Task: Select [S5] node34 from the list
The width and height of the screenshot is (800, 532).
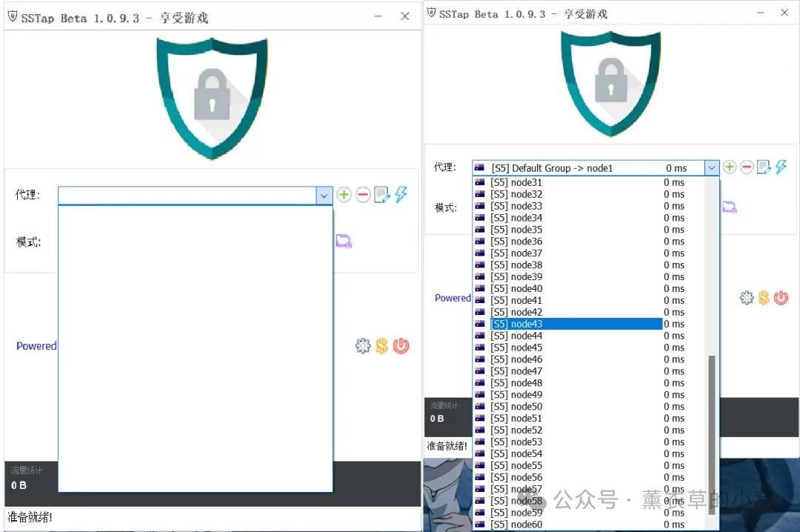Action: [x=589, y=218]
